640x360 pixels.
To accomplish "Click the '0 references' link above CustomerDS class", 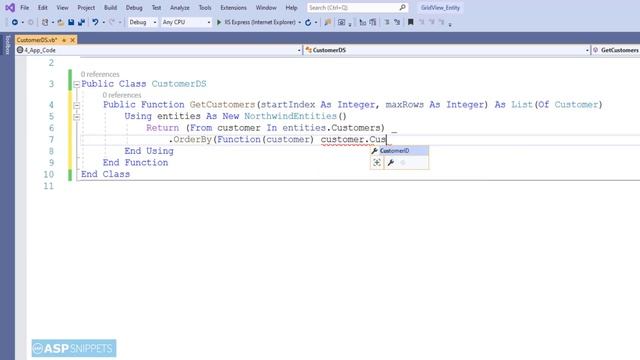I will pyautogui.click(x=100, y=74).
